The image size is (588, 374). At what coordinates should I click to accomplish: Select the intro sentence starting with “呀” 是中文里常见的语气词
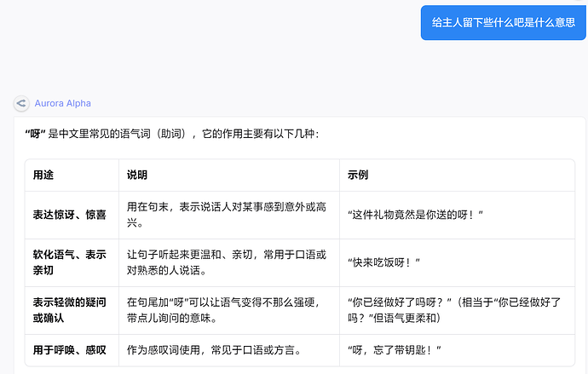[172, 134]
